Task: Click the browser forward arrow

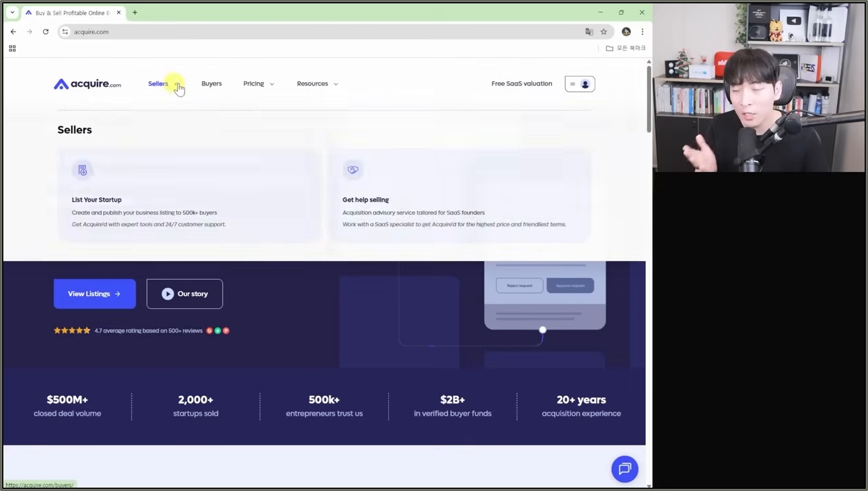Action: (x=30, y=32)
